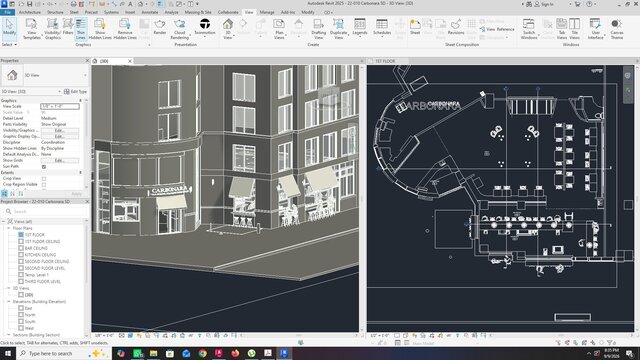
Task: Toggle the Crop View checkbox
Action: [x=44, y=178]
